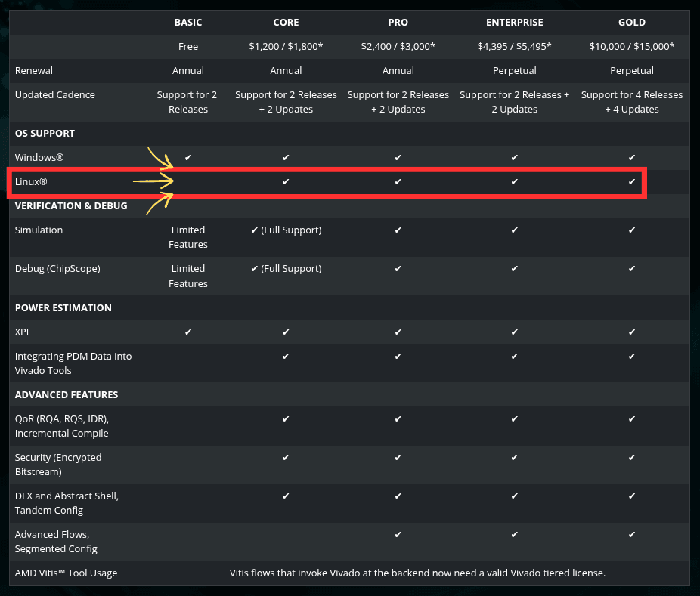Click the 'OS SUPPORT' section heading
The image size is (700, 596).
[45, 134]
